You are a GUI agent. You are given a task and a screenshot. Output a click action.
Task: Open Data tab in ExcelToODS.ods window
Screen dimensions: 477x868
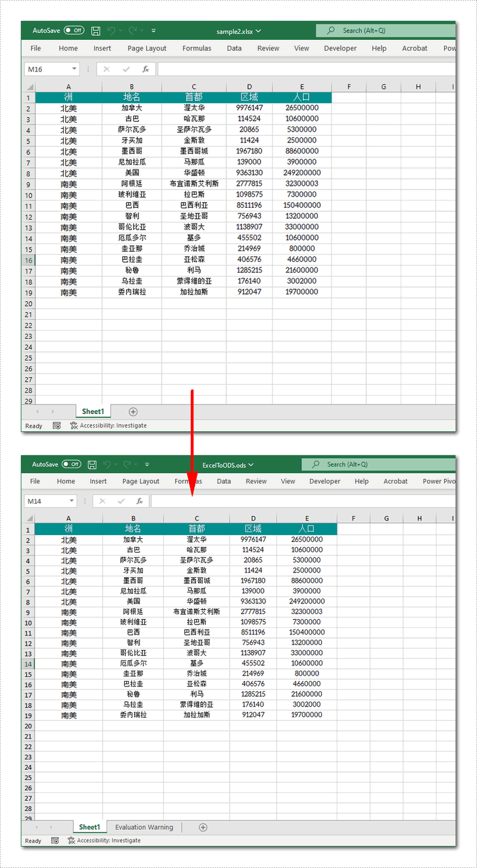[224, 481]
